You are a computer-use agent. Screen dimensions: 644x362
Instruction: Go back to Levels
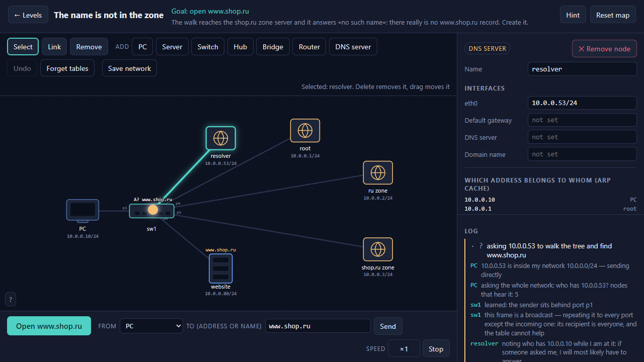(x=28, y=15)
